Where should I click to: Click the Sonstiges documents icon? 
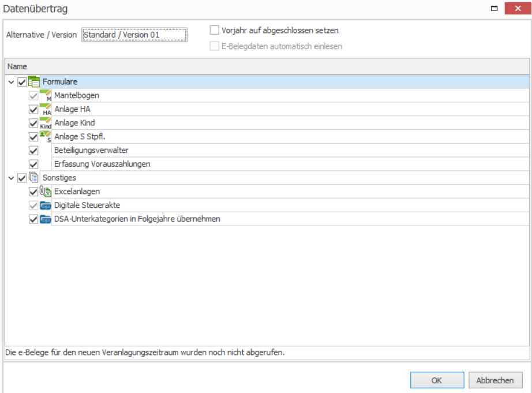(x=33, y=178)
